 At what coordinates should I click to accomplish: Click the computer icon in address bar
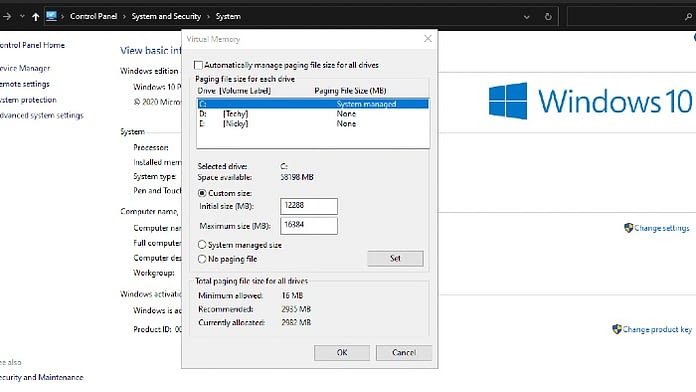point(51,16)
